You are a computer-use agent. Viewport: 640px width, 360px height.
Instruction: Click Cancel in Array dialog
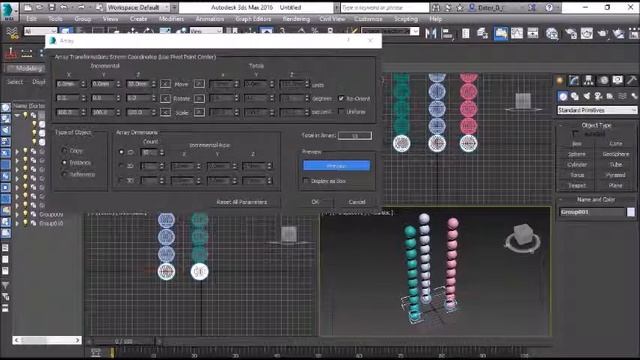[357, 202]
